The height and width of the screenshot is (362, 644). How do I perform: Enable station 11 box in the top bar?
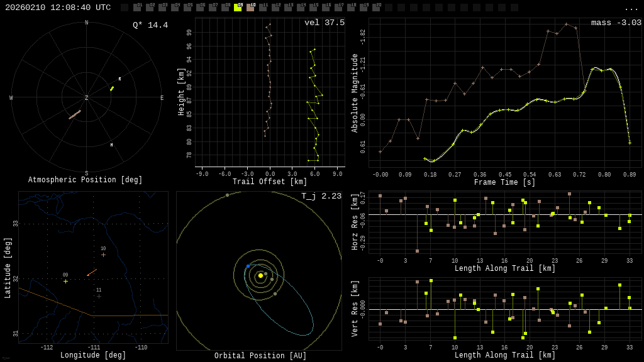tap(263, 8)
